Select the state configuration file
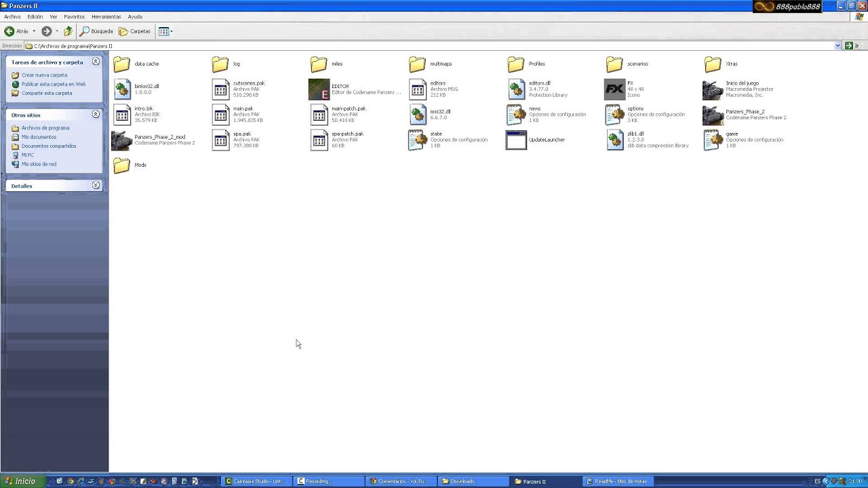 (448, 140)
